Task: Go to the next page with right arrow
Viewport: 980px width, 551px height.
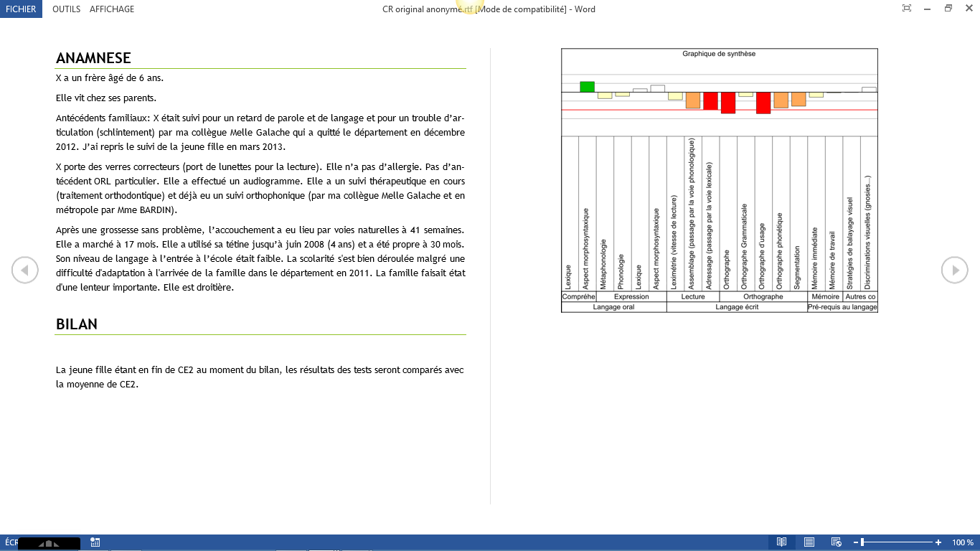Action: pyautogui.click(x=955, y=270)
